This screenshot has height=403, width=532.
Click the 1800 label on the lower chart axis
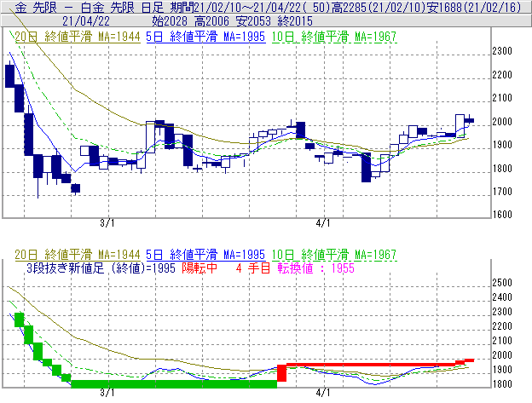pos(502,384)
